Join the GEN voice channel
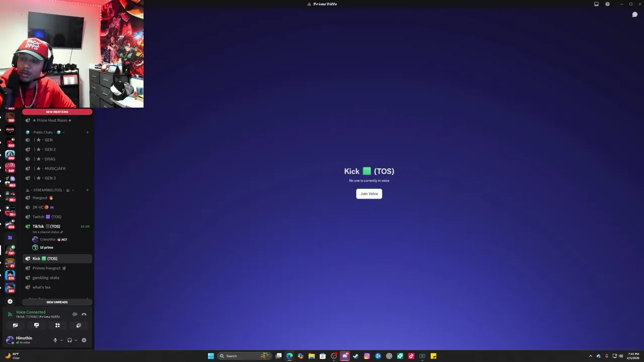The height and width of the screenshot is (362, 644). 57,140
